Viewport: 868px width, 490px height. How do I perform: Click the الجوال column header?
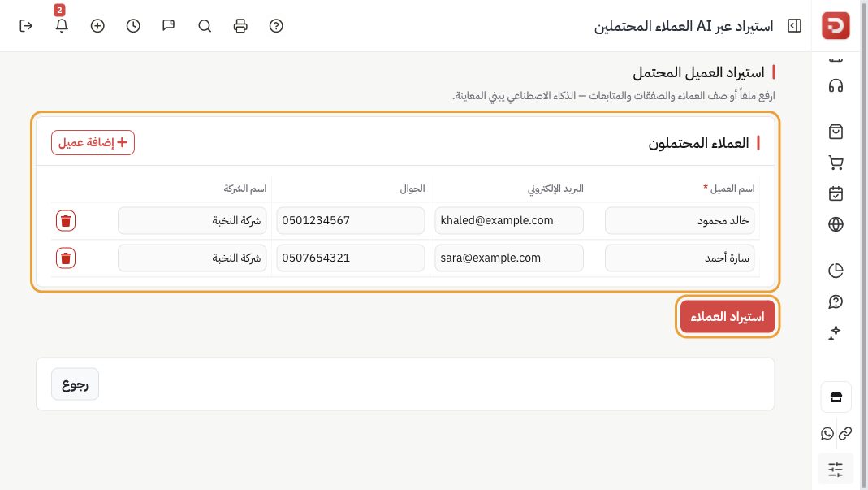click(x=412, y=189)
